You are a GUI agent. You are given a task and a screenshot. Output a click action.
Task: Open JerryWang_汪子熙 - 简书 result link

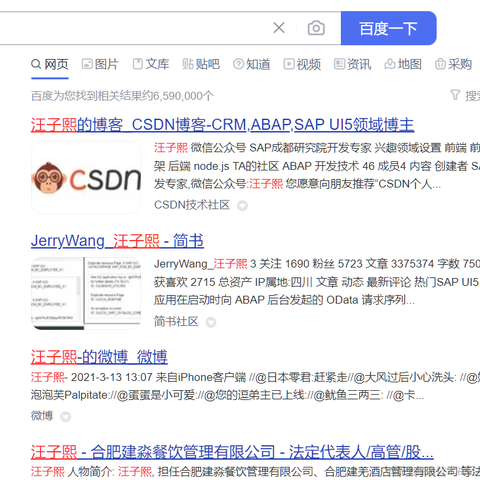pyautogui.click(x=117, y=241)
